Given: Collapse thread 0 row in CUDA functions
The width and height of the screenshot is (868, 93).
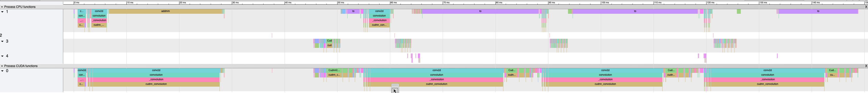Looking at the screenshot, I should (2, 71).
